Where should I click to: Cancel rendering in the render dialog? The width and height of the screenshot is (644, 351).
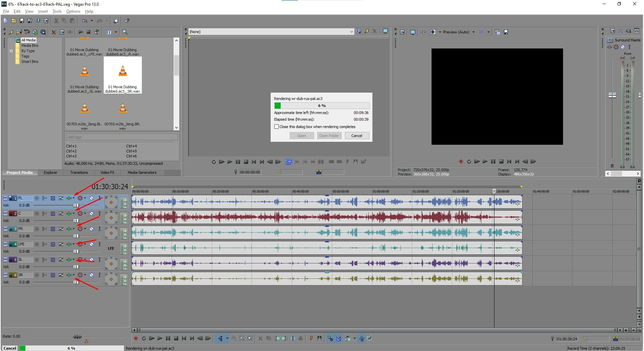(357, 136)
